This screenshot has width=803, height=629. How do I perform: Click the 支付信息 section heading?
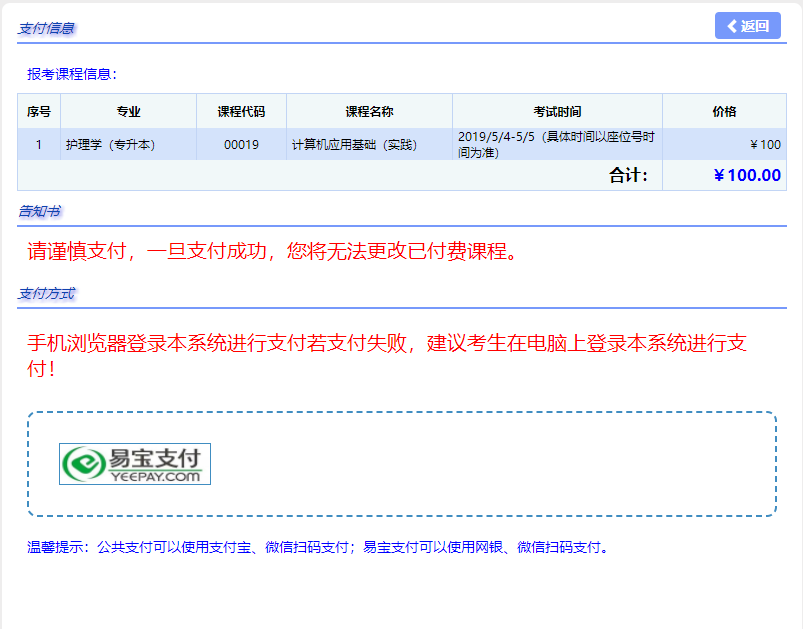point(46,28)
